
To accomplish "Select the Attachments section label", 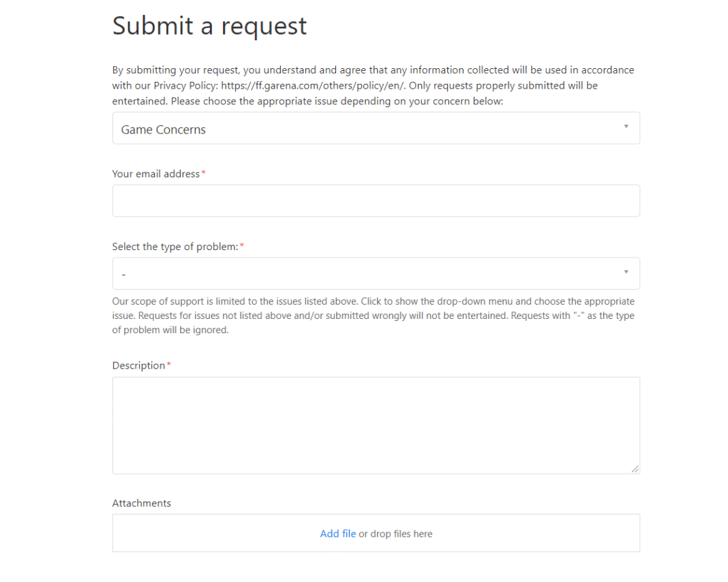I will click(x=141, y=503).
